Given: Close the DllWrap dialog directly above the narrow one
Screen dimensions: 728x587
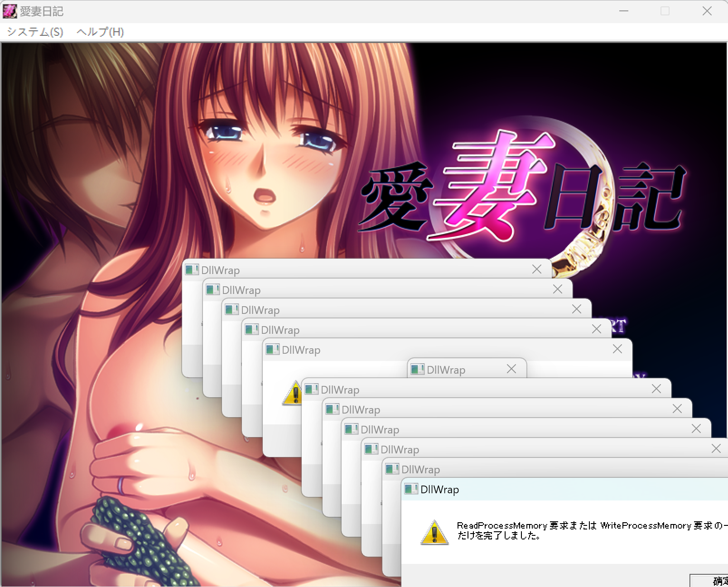Looking at the screenshot, I should coord(617,349).
